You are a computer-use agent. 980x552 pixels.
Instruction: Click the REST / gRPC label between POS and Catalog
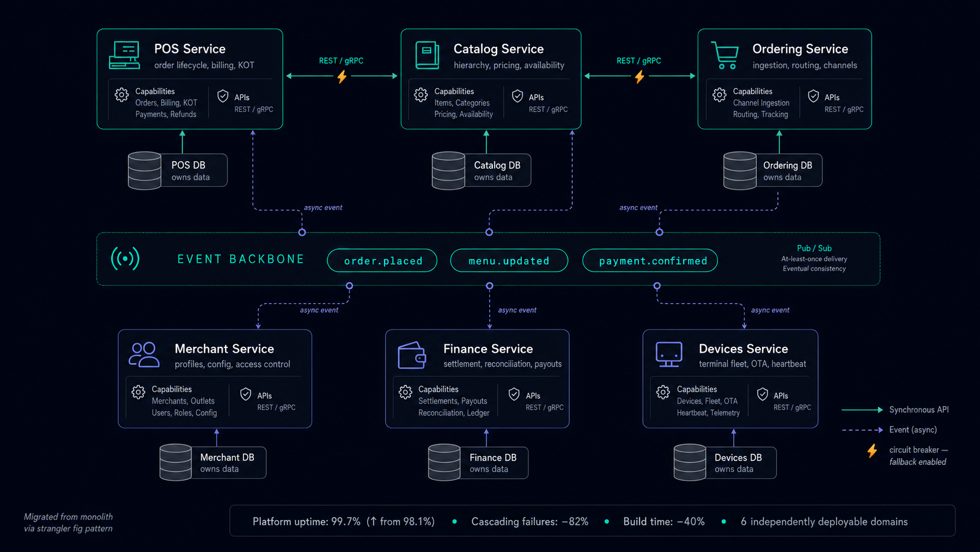point(341,60)
